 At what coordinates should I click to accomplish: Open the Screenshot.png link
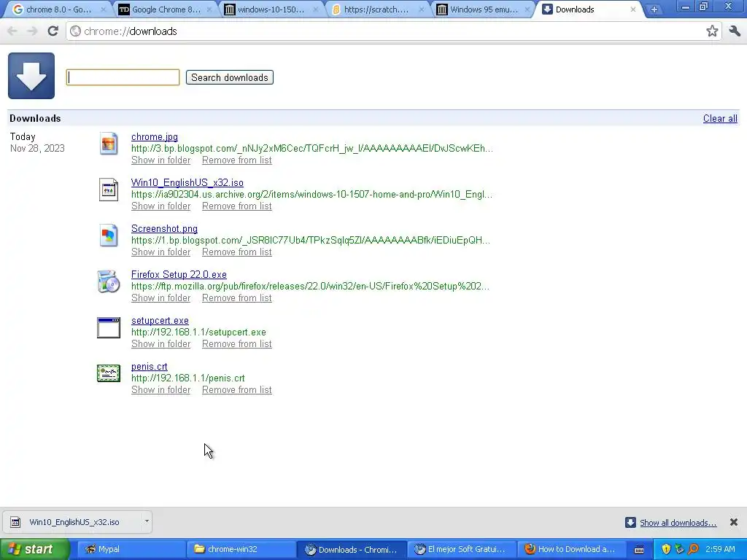point(164,228)
